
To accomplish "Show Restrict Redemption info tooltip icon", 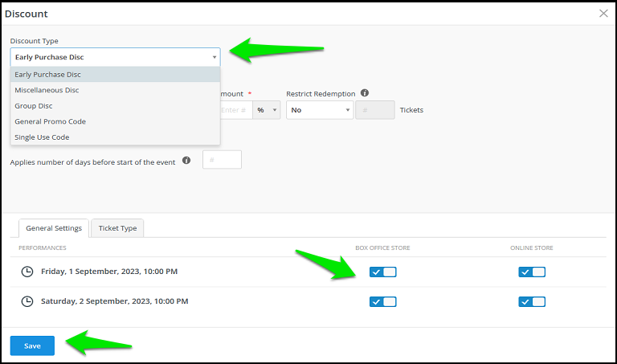I will (365, 93).
